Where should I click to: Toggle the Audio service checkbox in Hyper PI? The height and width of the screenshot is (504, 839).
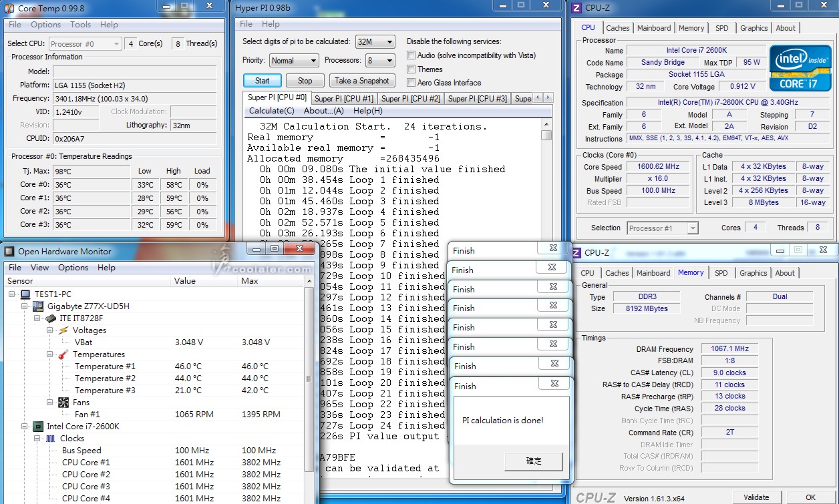[411, 55]
